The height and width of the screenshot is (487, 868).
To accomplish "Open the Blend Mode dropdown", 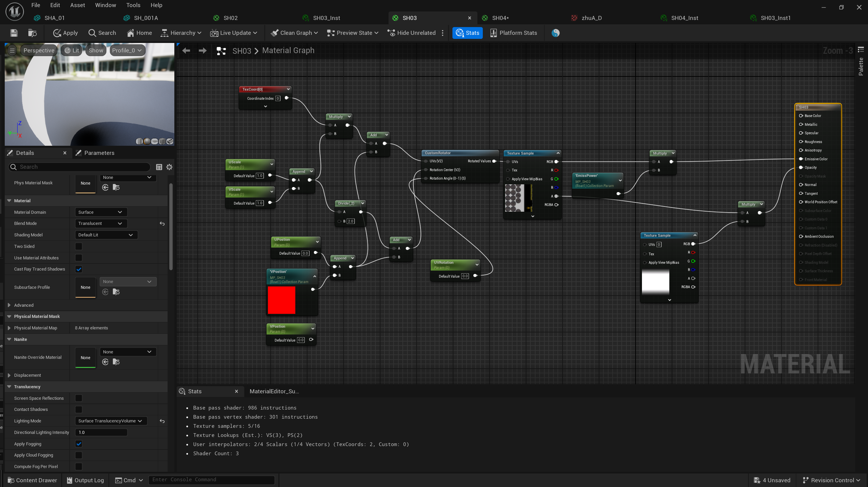I will click(x=100, y=224).
